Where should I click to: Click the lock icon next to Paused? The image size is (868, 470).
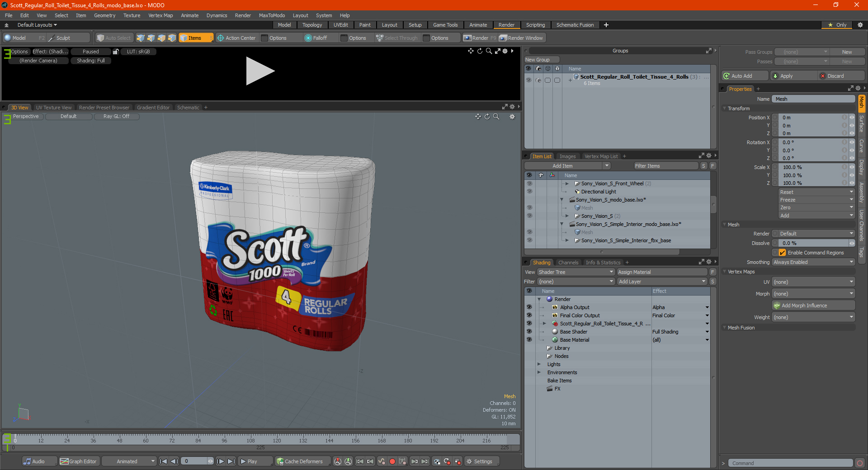[x=116, y=52]
